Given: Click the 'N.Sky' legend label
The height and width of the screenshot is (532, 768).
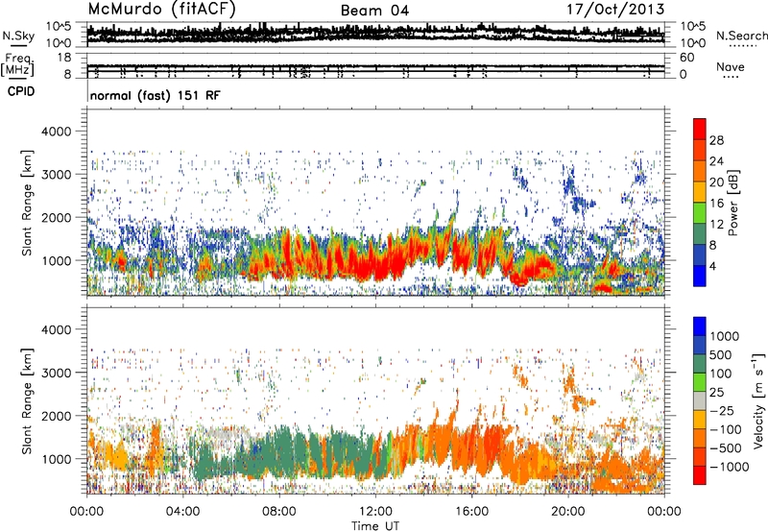Looking at the screenshot, I should click(18, 36).
